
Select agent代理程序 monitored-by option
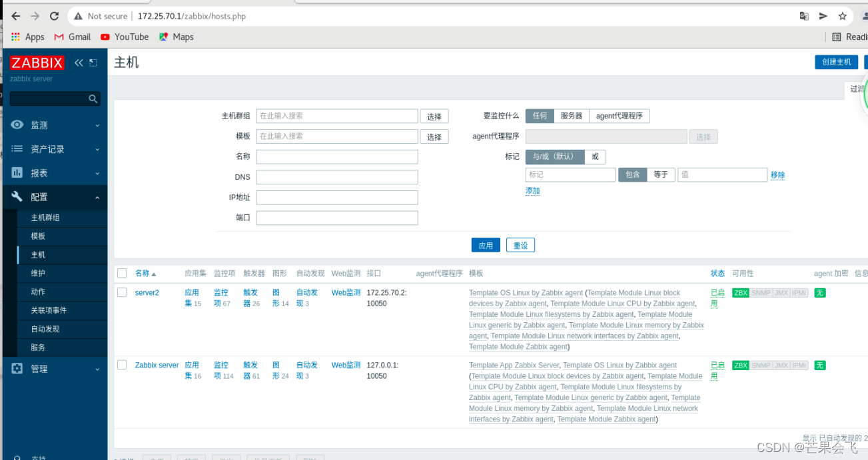[619, 116]
